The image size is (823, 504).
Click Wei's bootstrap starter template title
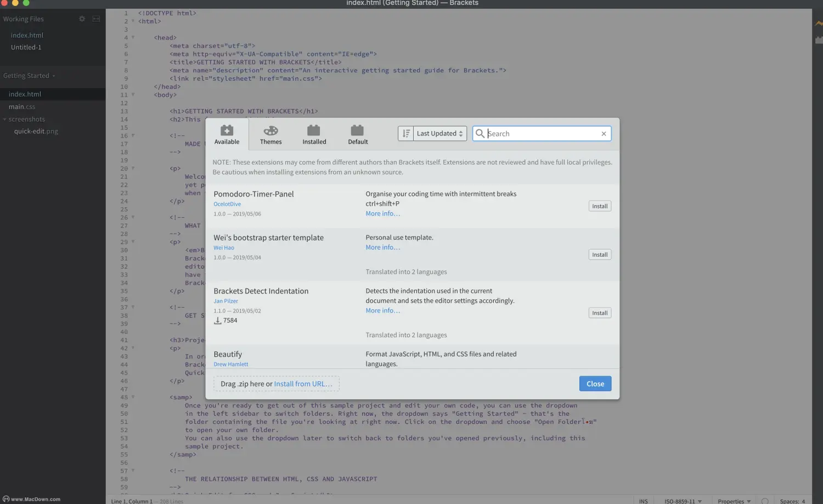click(x=268, y=237)
